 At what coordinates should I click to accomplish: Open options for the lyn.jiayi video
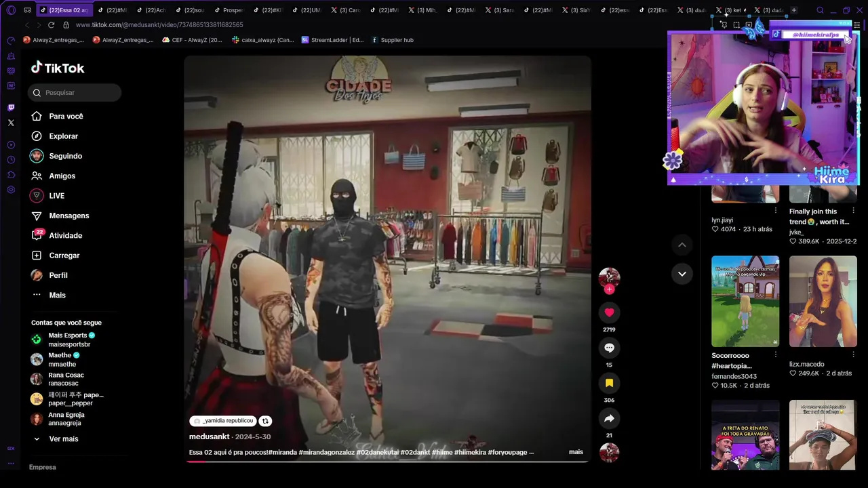[776, 211]
